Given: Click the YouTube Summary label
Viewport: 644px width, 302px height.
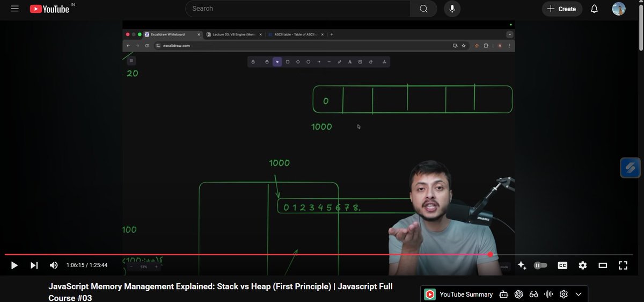Looking at the screenshot, I should click(466, 294).
